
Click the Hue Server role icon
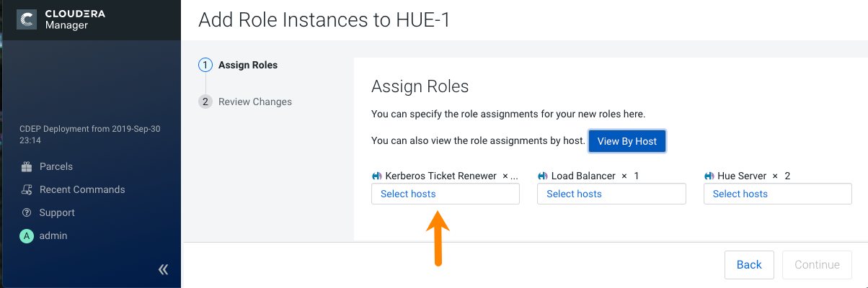tap(709, 176)
